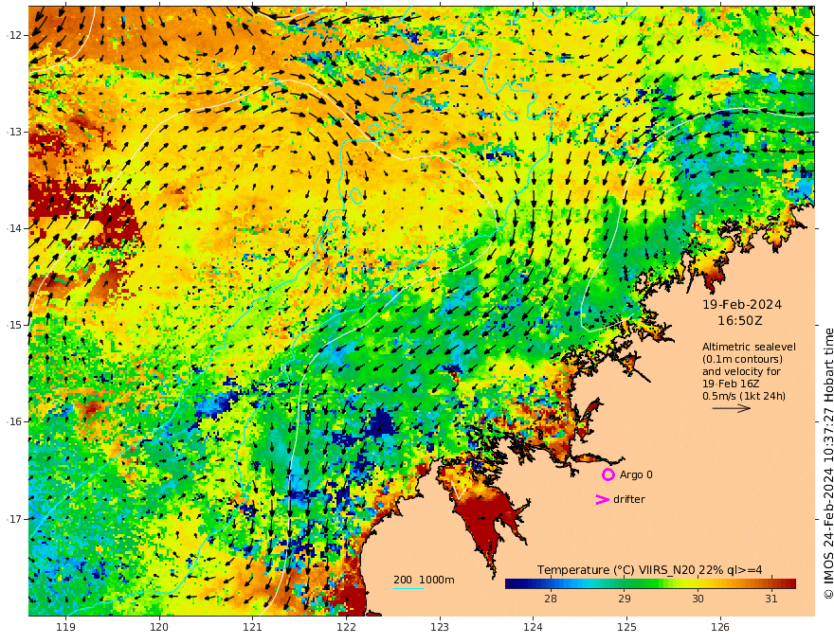
Task: Click the latitude -13 axis label
Action: tap(14, 132)
